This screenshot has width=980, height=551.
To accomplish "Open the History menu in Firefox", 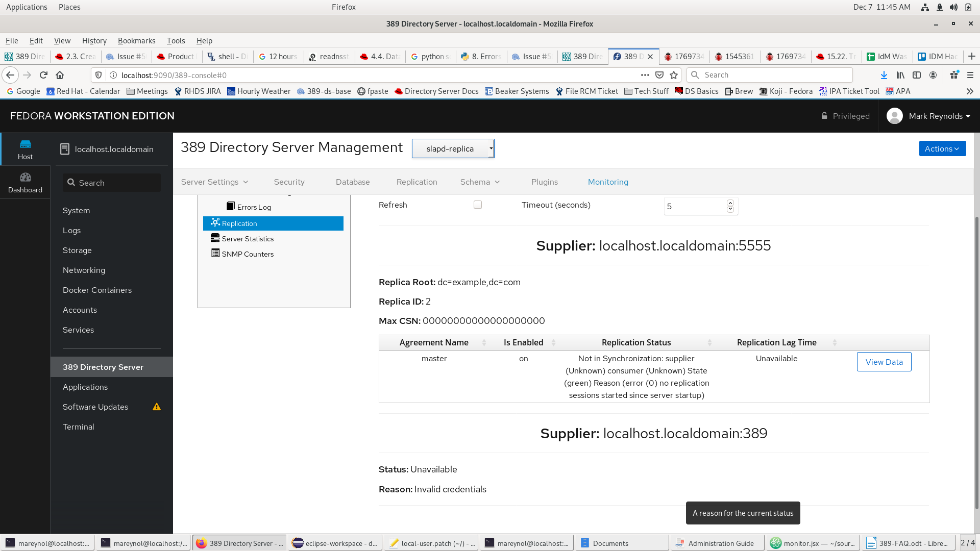I will [x=94, y=41].
